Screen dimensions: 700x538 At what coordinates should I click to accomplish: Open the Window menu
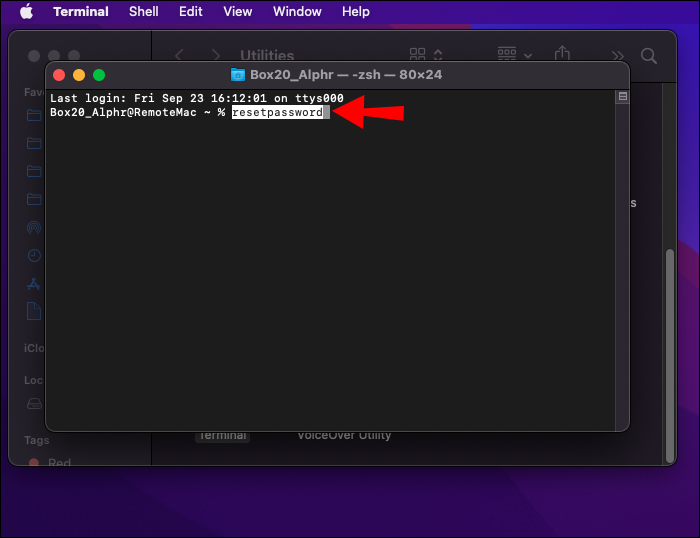point(297,12)
